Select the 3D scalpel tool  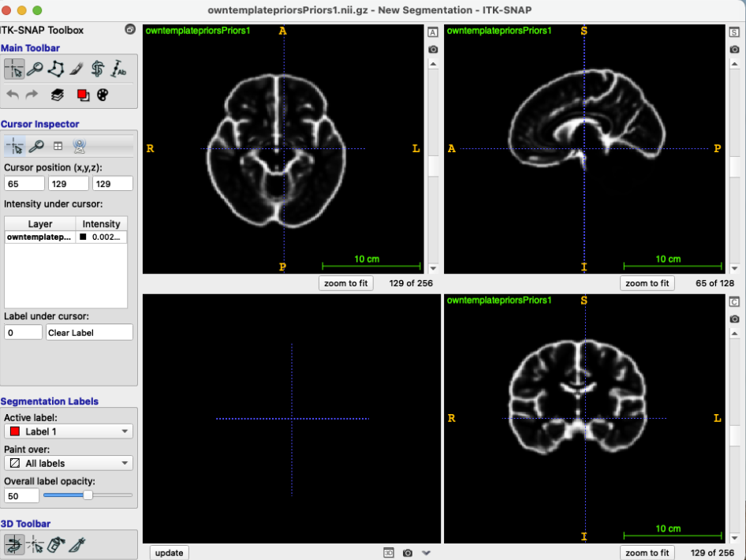76,543
